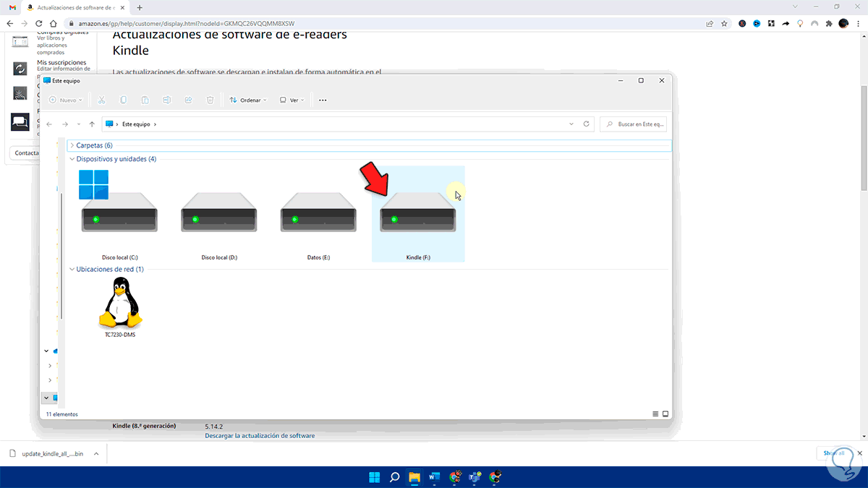Bookmark this page with the star icon

[724, 23]
